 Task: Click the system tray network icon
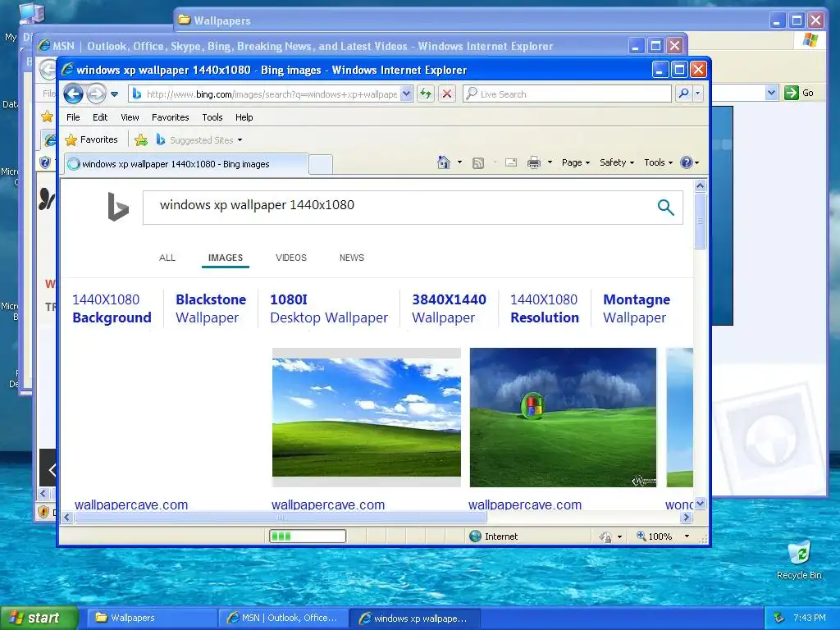[779, 619]
